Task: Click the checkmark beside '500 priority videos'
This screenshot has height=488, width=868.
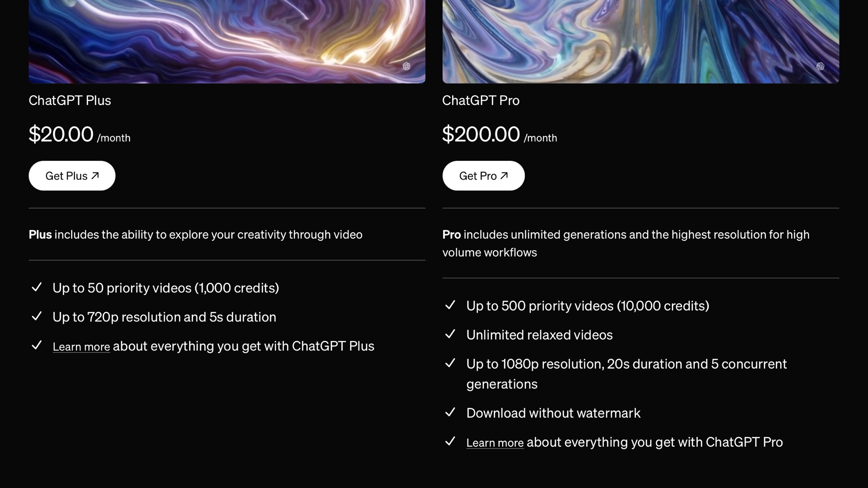Action: coord(450,305)
